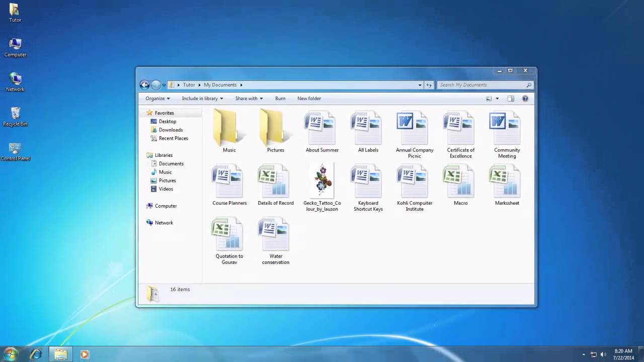The width and height of the screenshot is (644, 362).
Task: Expand the arrow after My Documents breadcrumb
Action: coord(242,85)
